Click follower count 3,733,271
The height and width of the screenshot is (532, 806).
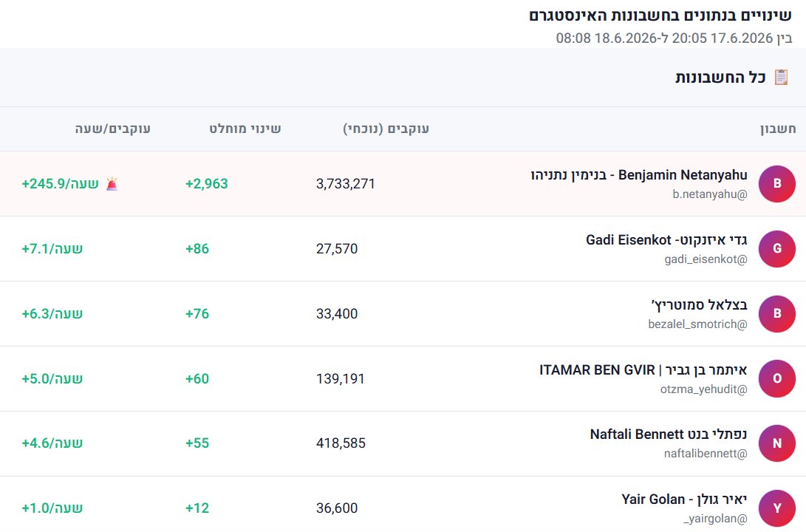pos(346,184)
